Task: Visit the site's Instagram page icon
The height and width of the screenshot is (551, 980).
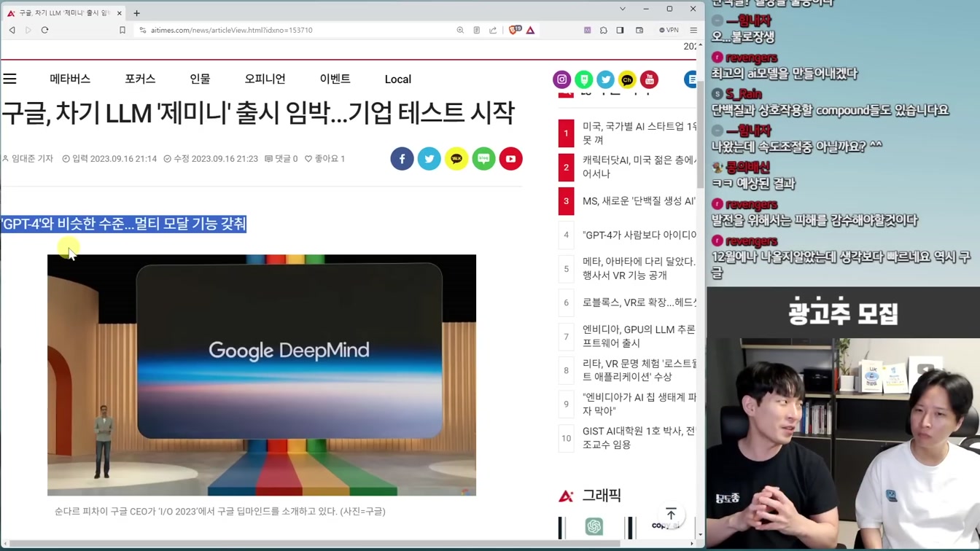Action: (561, 79)
